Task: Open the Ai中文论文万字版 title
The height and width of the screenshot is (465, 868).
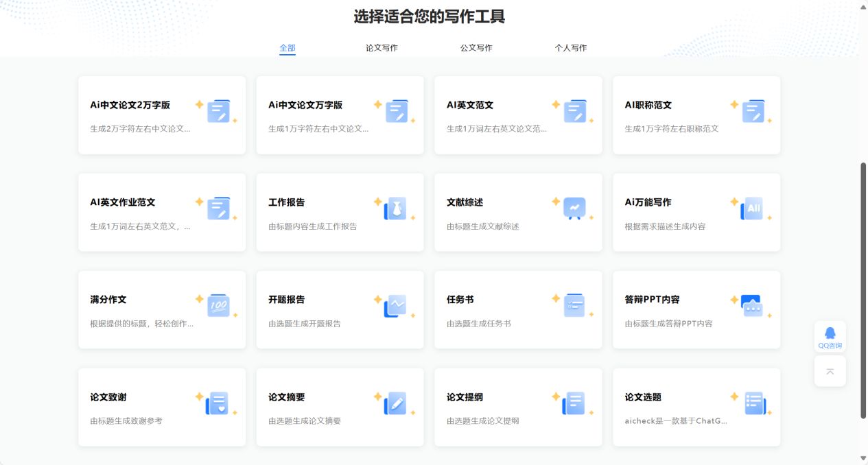Action: coord(305,105)
